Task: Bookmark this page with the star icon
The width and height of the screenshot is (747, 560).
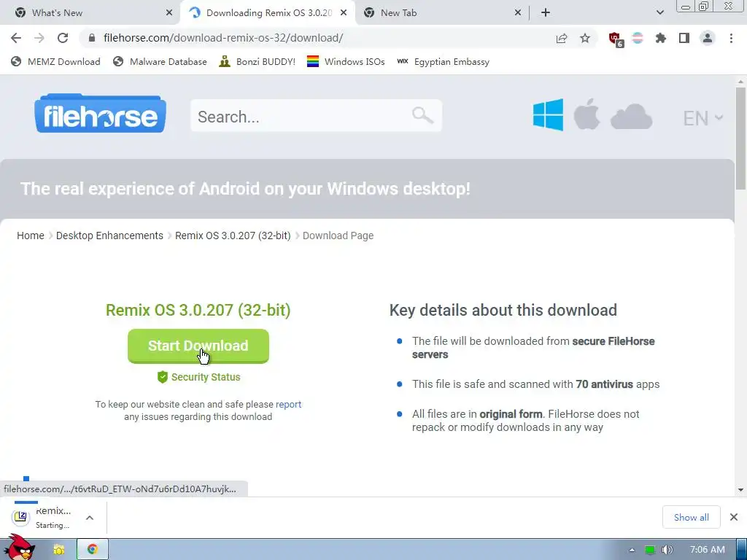Action: [585, 38]
